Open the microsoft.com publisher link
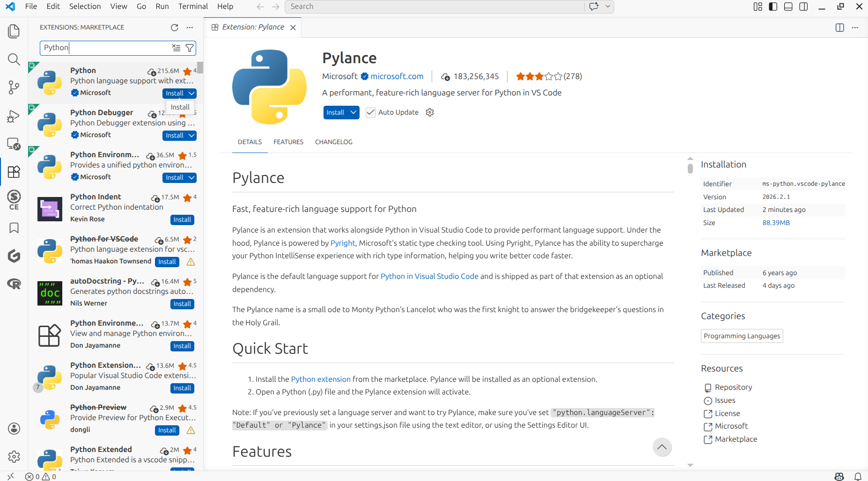 click(397, 76)
